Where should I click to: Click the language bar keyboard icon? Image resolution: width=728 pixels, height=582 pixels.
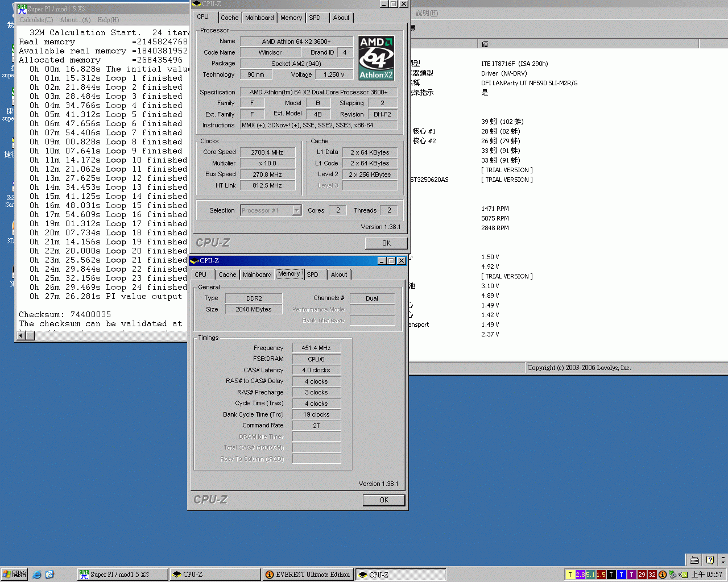[694, 560]
